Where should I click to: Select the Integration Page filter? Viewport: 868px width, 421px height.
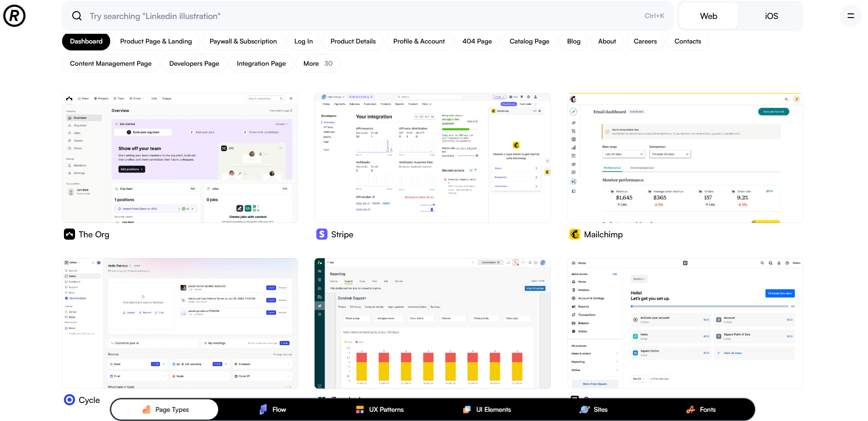(x=261, y=63)
